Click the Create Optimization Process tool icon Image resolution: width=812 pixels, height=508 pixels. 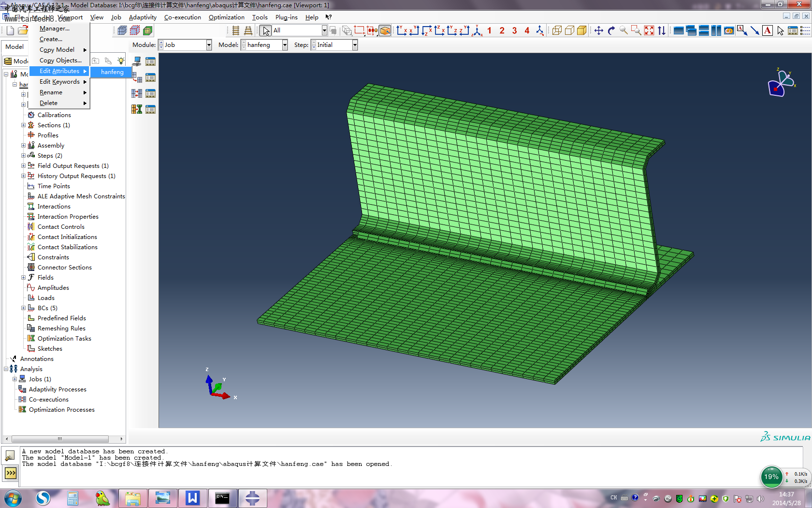(137, 109)
